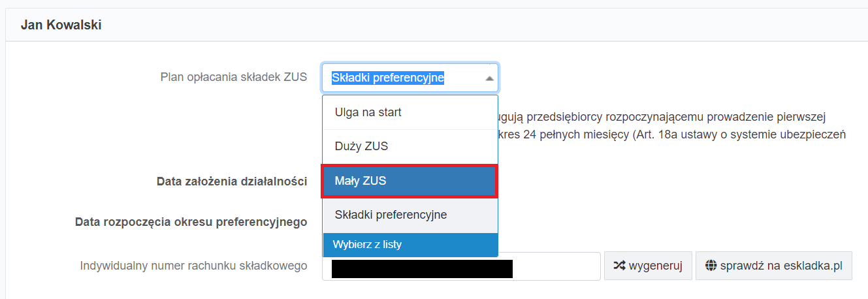This screenshot has width=868, height=299.
Task: Click the globe icon for eskladka.pl
Action: click(x=712, y=266)
